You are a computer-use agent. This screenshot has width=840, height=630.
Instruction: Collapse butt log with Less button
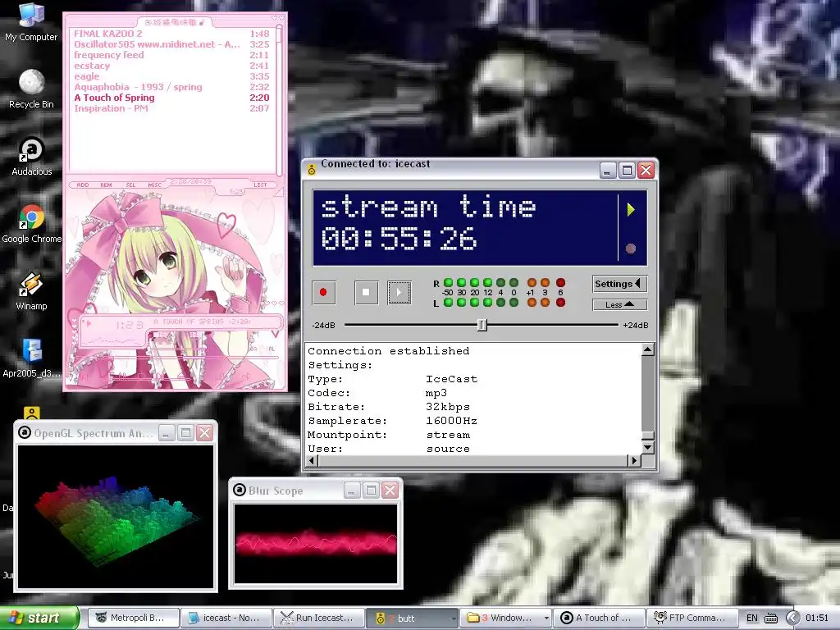(620, 305)
